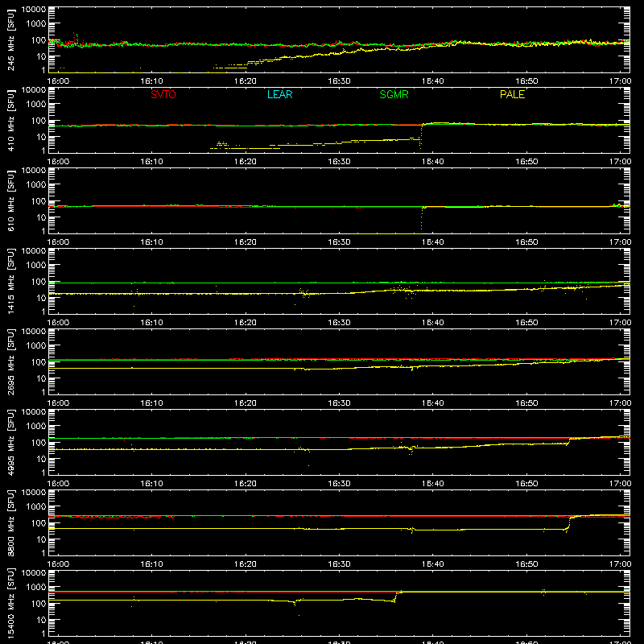Click the 10 y-axis value on the 1415 MHz plot
644x644 pixels.
(41, 298)
